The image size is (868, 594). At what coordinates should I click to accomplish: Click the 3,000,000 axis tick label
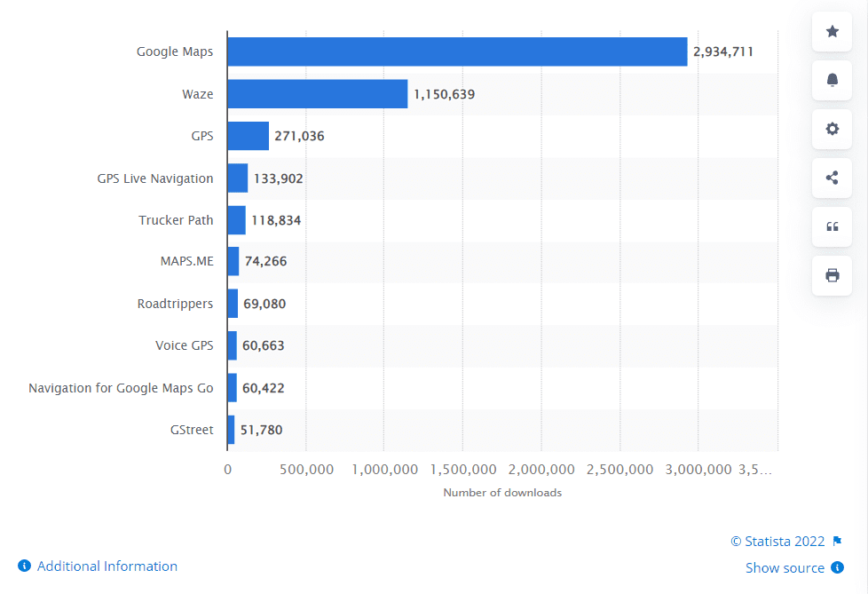click(x=698, y=470)
